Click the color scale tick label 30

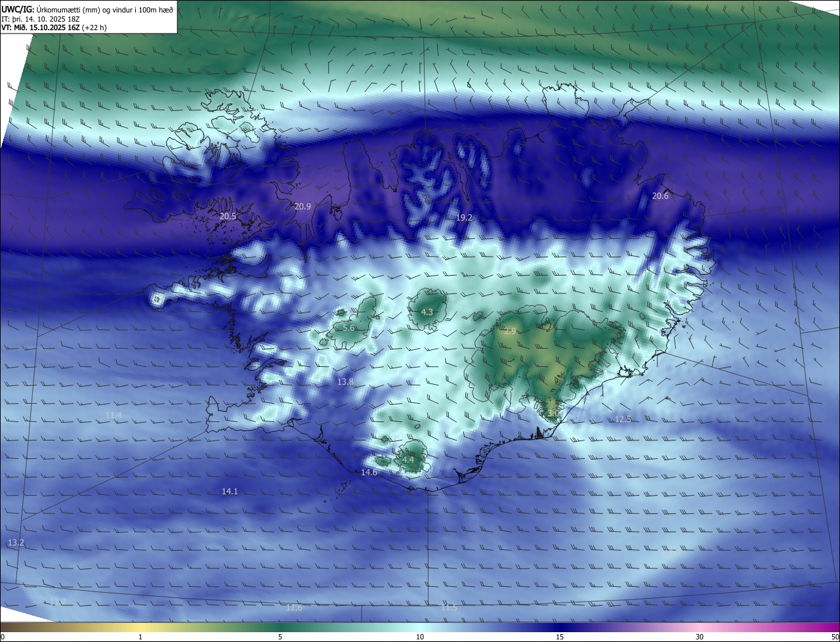tap(700, 637)
